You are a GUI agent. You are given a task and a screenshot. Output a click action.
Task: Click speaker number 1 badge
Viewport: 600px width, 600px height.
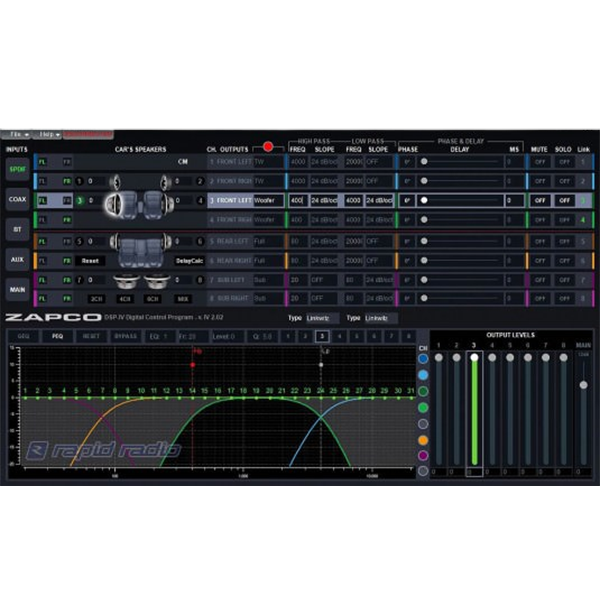[79, 181]
